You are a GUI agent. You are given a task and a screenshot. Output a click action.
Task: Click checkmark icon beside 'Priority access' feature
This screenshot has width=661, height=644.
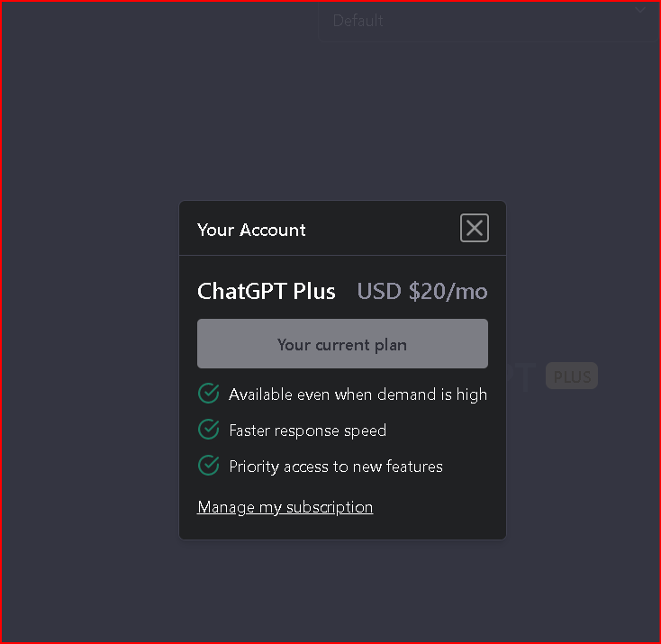pos(209,466)
